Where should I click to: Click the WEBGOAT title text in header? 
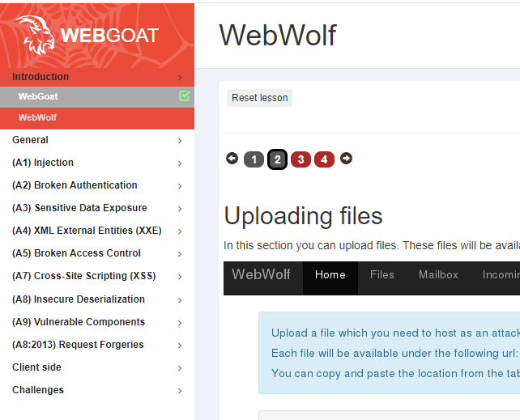(x=110, y=36)
